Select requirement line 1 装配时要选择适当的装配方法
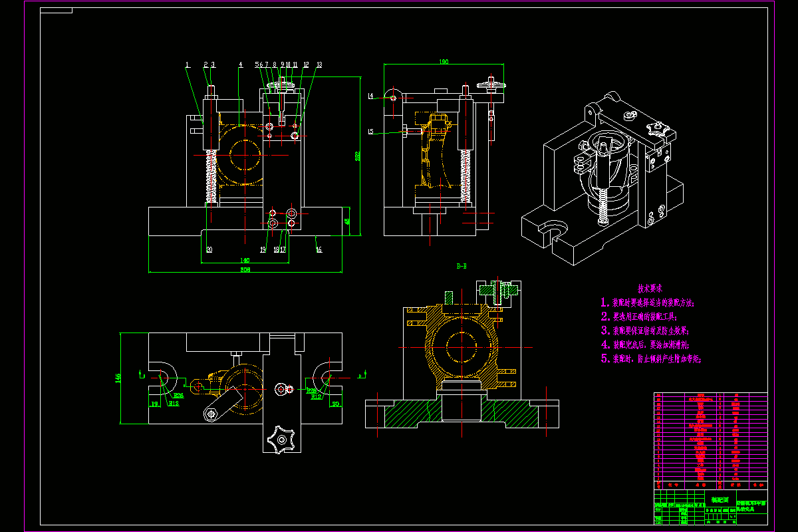The width and height of the screenshot is (798, 532). tap(648, 303)
